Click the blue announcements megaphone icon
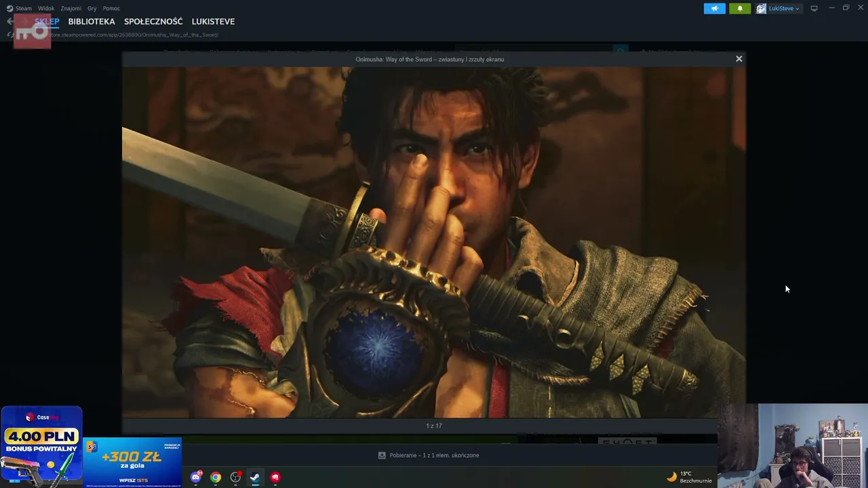This screenshot has width=868, height=488. coord(715,8)
